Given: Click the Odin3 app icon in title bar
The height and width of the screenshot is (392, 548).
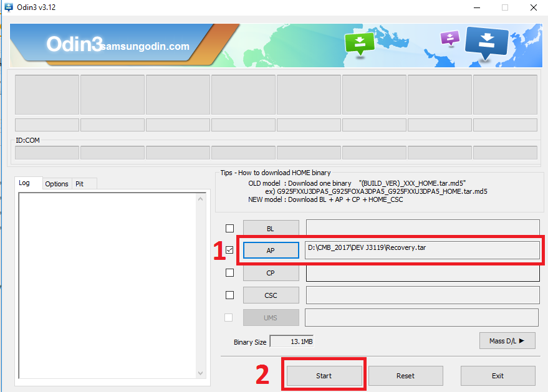Looking at the screenshot, I should point(9,7).
